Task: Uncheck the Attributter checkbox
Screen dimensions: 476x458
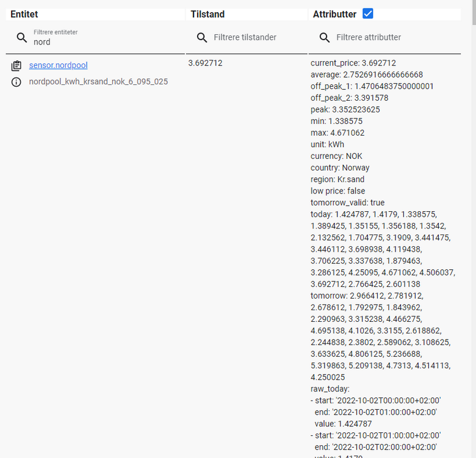Action: [x=368, y=13]
